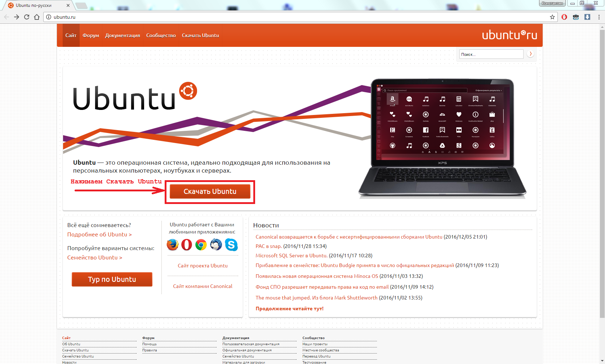The width and height of the screenshot is (605, 364).
Task: Reload the page with refresh icon
Action: coord(27,17)
